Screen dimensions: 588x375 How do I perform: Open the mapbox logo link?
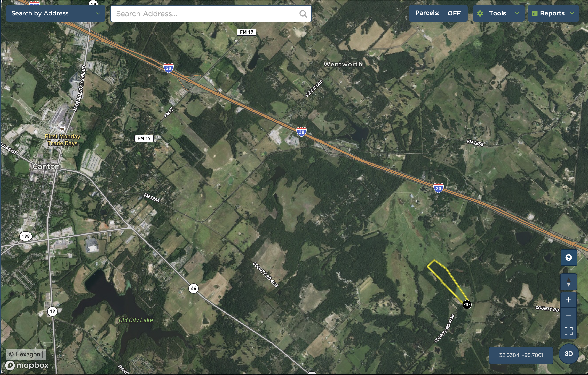[27, 365]
